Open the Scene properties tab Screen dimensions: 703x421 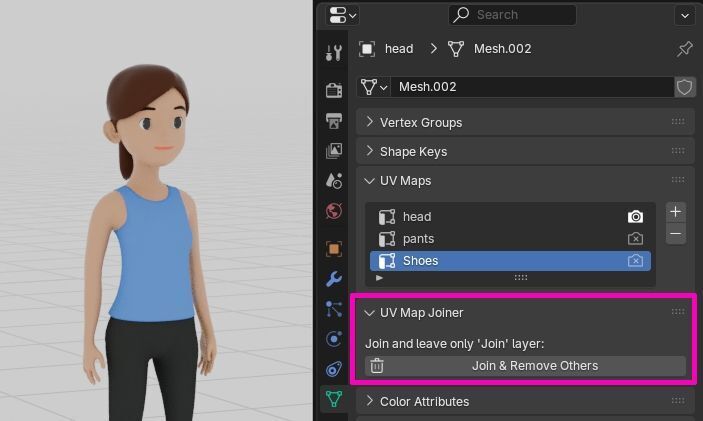point(334,181)
